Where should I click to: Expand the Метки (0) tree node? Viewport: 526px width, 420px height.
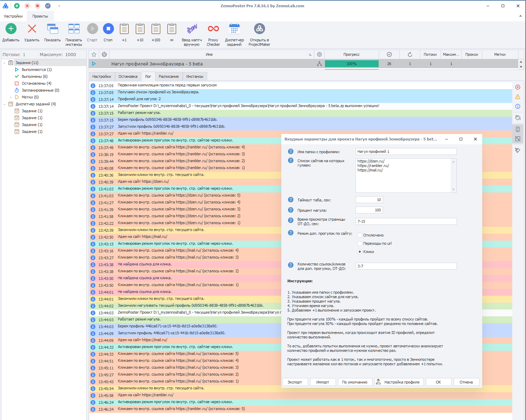[11, 97]
